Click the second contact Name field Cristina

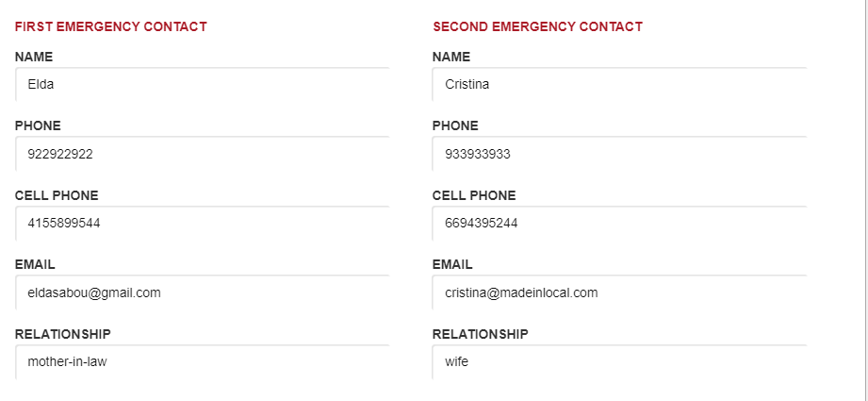pos(619,84)
